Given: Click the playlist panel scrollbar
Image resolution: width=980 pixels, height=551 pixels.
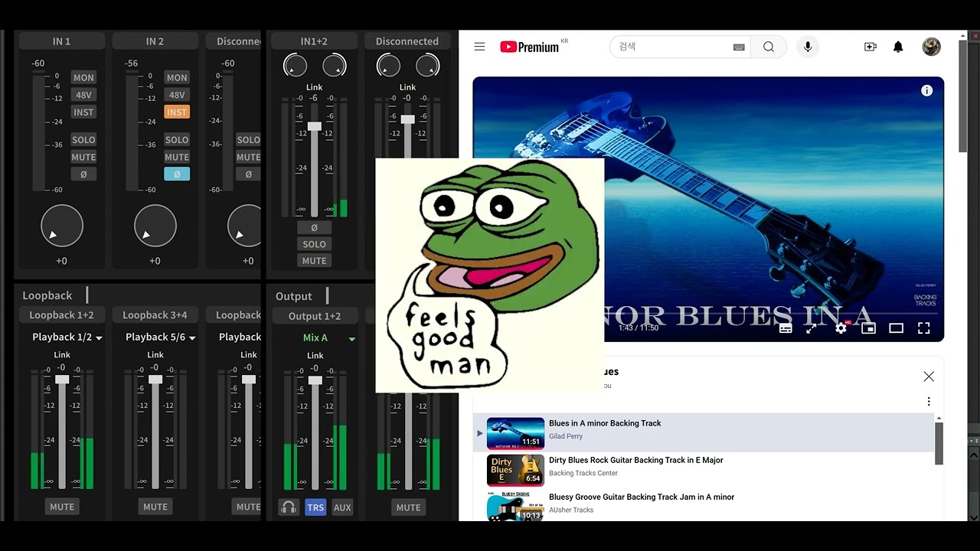Looking at the screenshot, I should pyautogui.click(x=939, y=442).
